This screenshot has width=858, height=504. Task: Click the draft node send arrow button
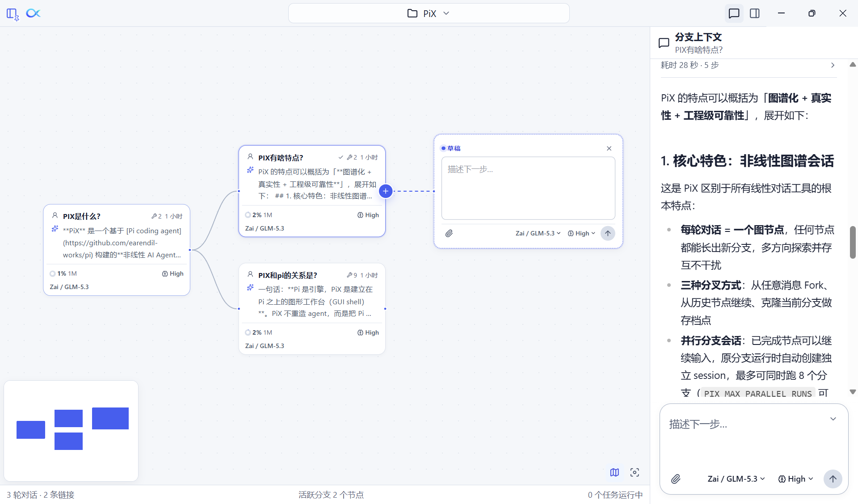[x=608, y=233]
